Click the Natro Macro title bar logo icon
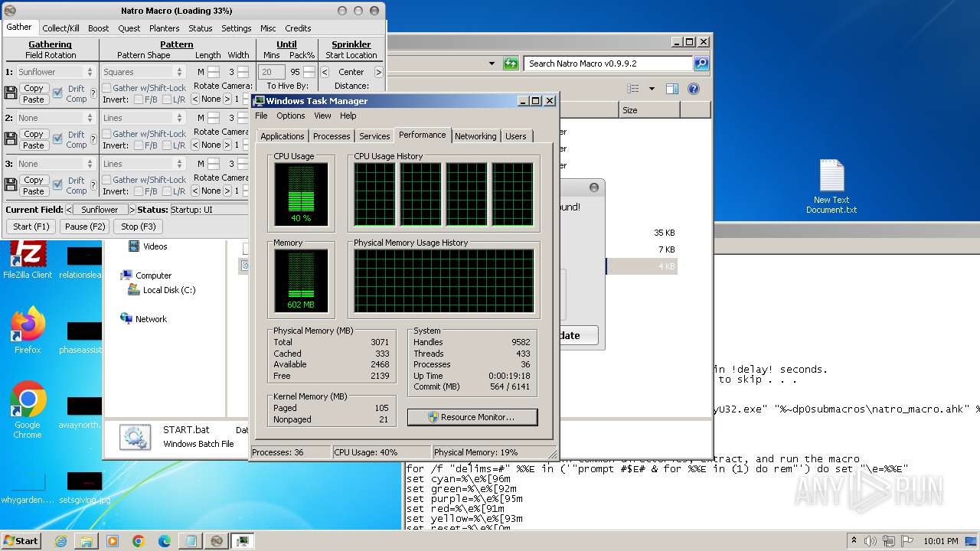Screen dimensions: 980x551 point(10,11)
